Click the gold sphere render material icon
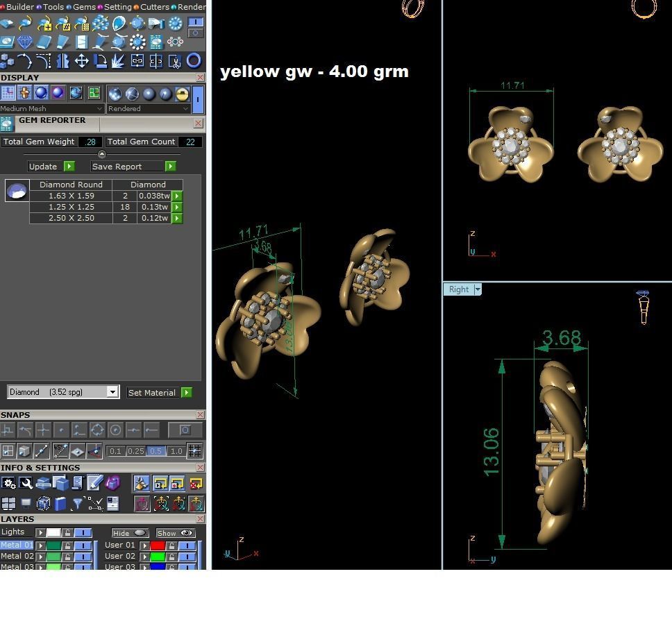Viewport: 672px width, 626px height. tap(182, 94)
